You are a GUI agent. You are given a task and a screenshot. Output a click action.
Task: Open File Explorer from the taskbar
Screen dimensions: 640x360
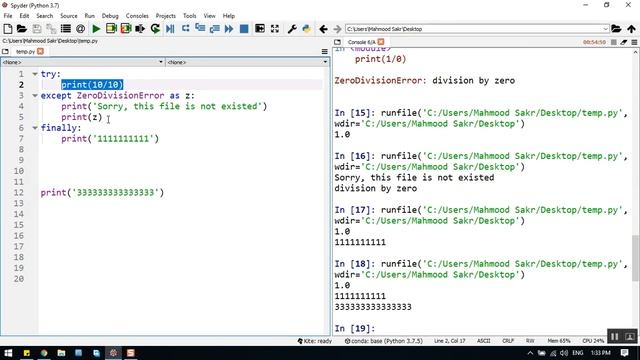61,353
